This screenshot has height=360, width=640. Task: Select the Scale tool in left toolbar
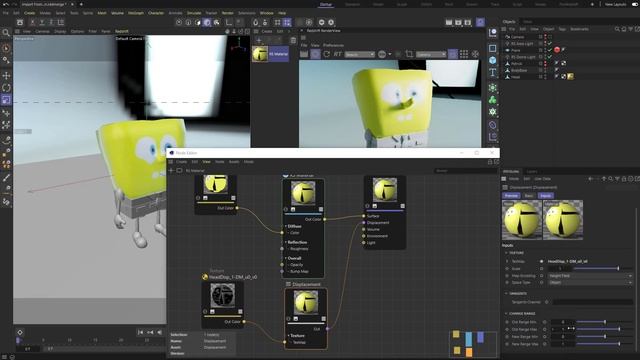6,100
